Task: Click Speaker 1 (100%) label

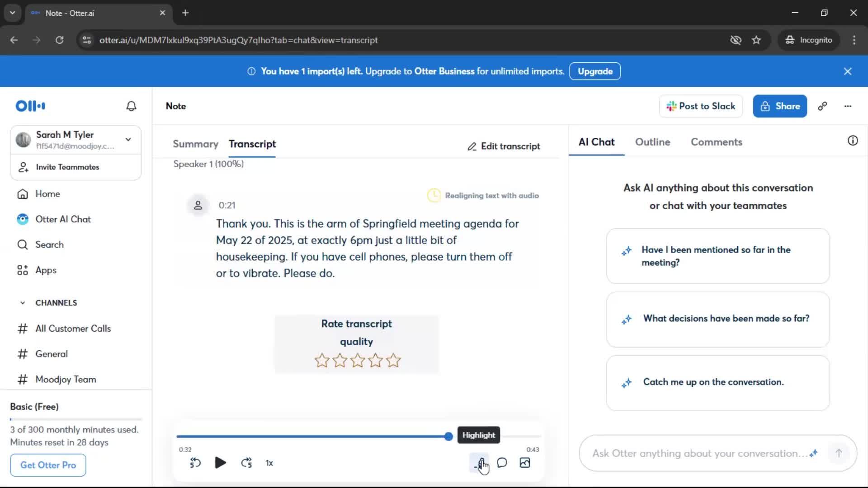Action: pyautogui.click(x=208, y=164)
